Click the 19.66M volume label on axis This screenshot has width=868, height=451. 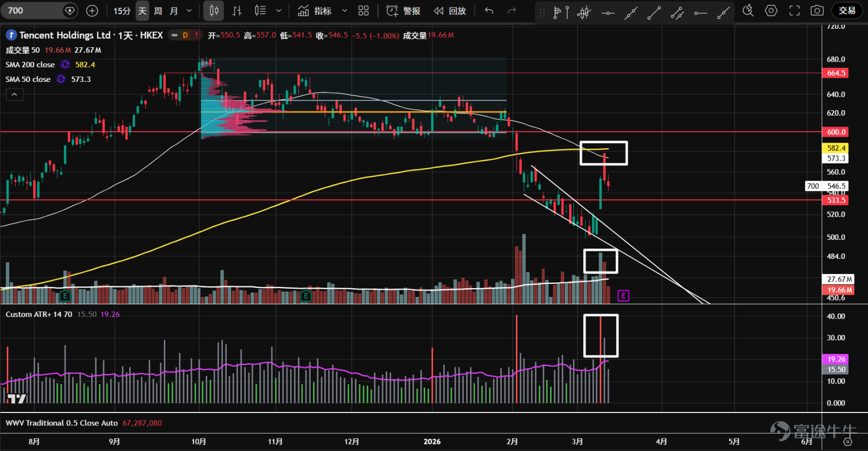coord(839,290)
